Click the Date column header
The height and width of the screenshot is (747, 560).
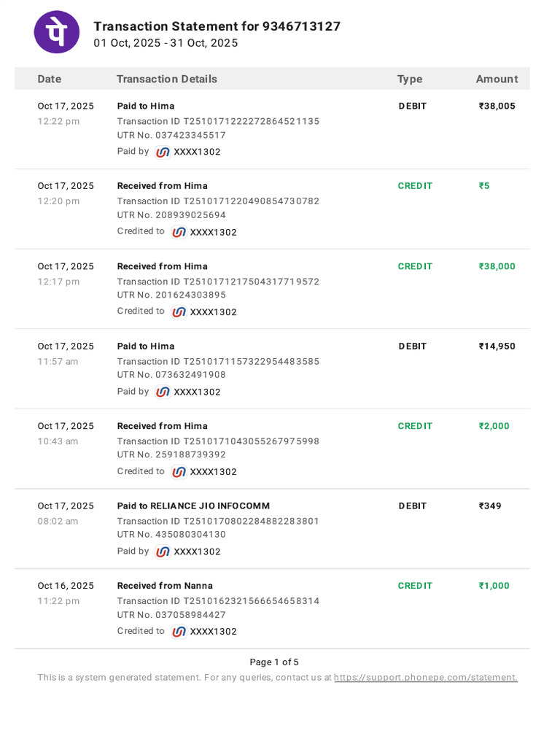(50, 79)
